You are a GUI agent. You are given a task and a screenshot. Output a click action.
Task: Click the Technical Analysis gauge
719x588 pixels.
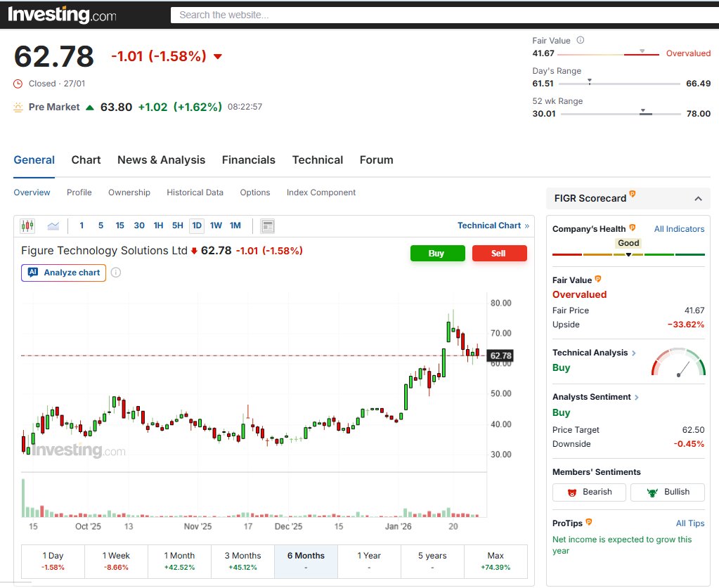coord(678,362)
